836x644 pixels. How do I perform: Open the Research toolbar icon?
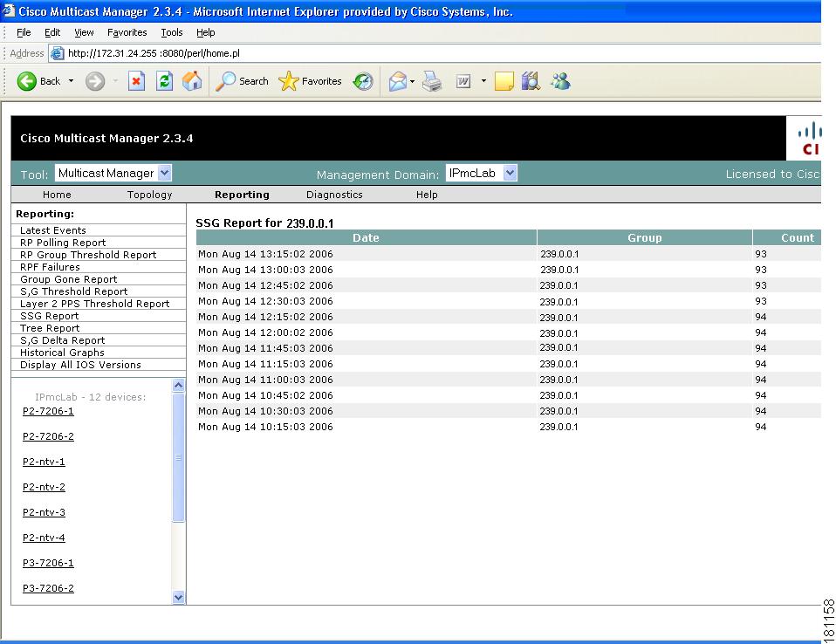pos(531,81)
